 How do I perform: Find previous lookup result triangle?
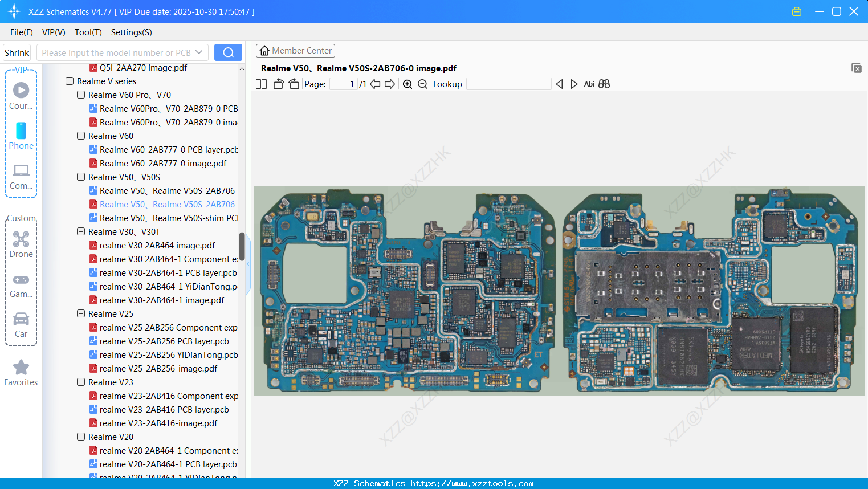(559, 84)
